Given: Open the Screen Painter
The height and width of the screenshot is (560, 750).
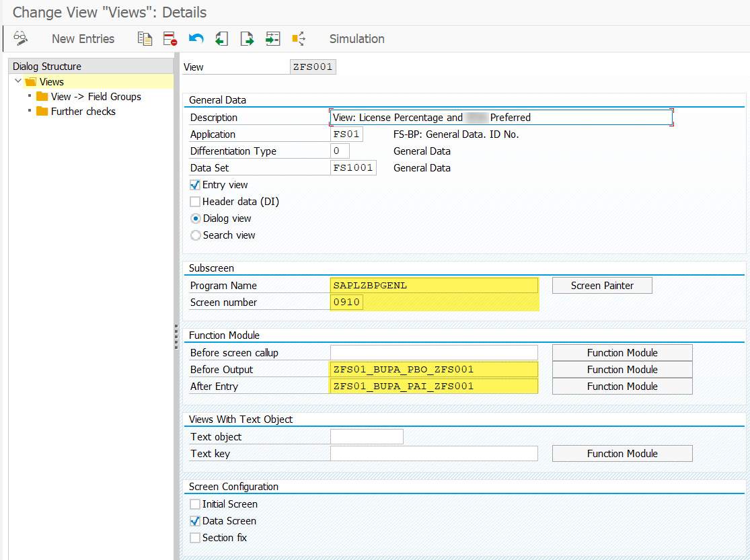Looking at the screenshot, I should tap(601, 285).
